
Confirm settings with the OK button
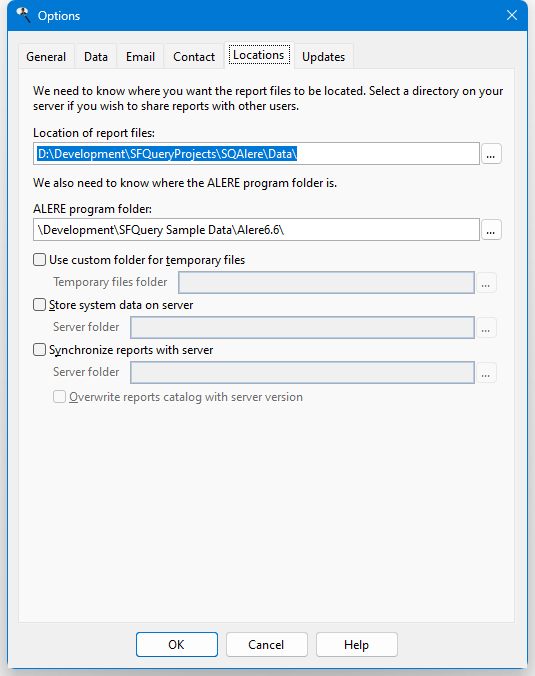coord(177,645)
